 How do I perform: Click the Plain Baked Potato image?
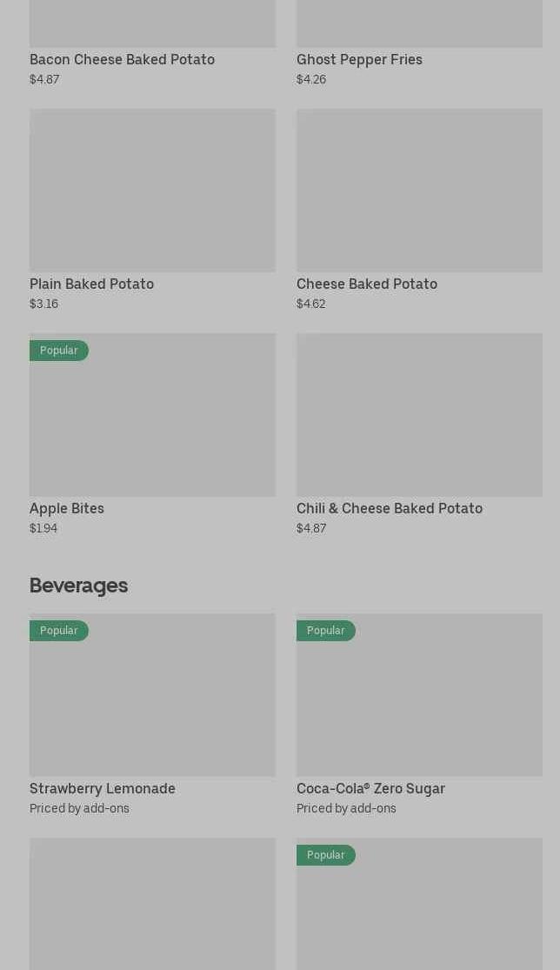(x=152, y=190)
